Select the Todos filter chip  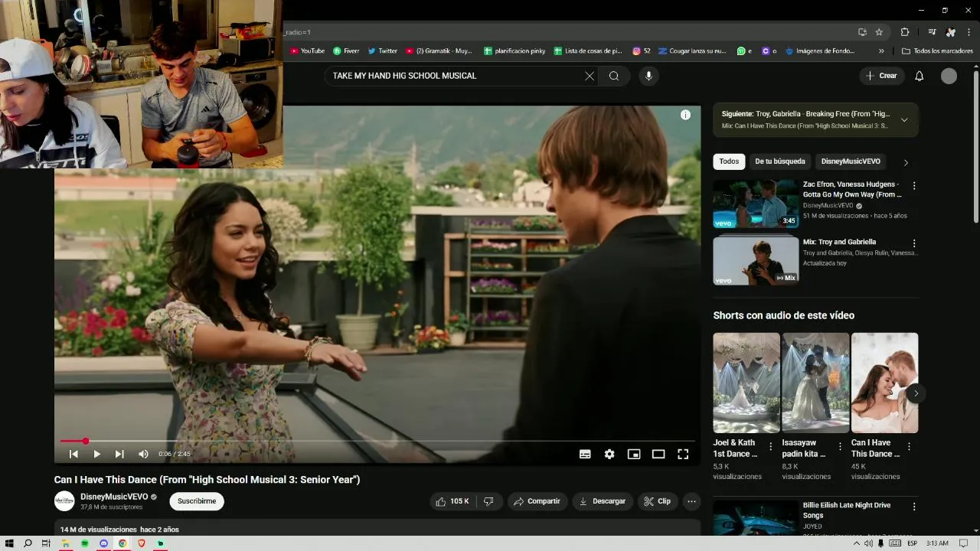click(729, 161)
